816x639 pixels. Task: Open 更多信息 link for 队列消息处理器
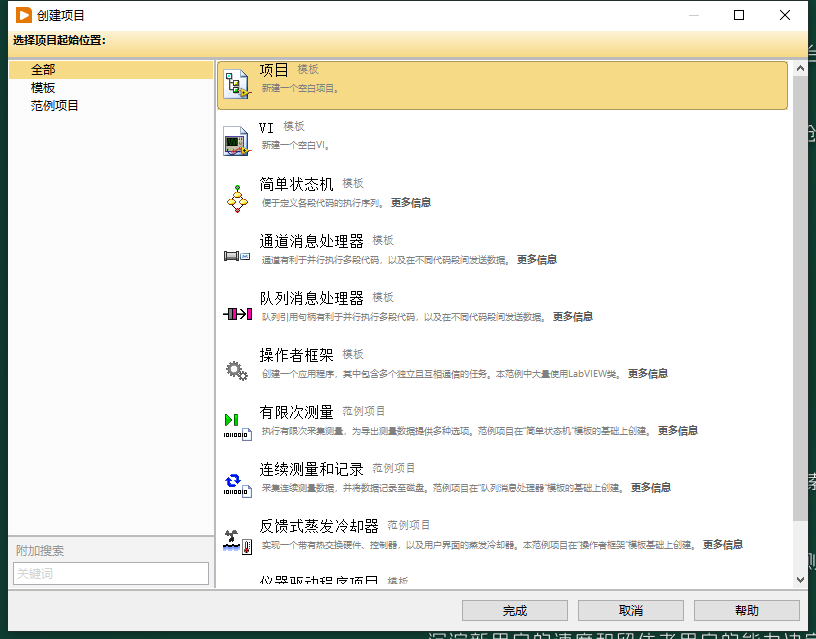pos(572,316)
